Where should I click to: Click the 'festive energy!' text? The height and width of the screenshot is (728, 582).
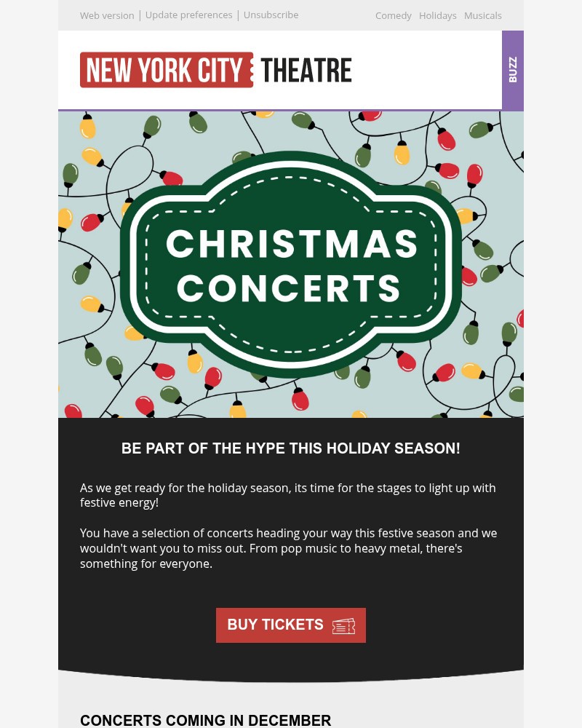click(119, 503)
